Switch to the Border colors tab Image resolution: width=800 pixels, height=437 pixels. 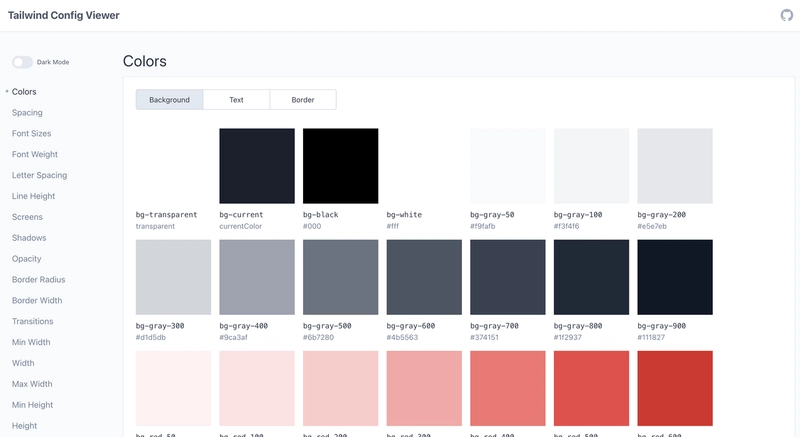(303, 100)
